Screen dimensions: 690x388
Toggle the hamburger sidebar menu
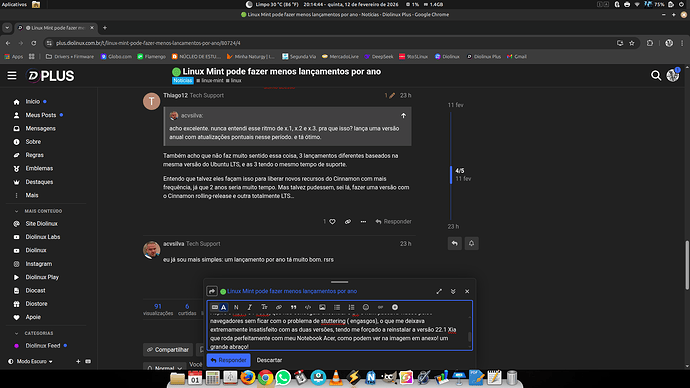tap(12, 76)
